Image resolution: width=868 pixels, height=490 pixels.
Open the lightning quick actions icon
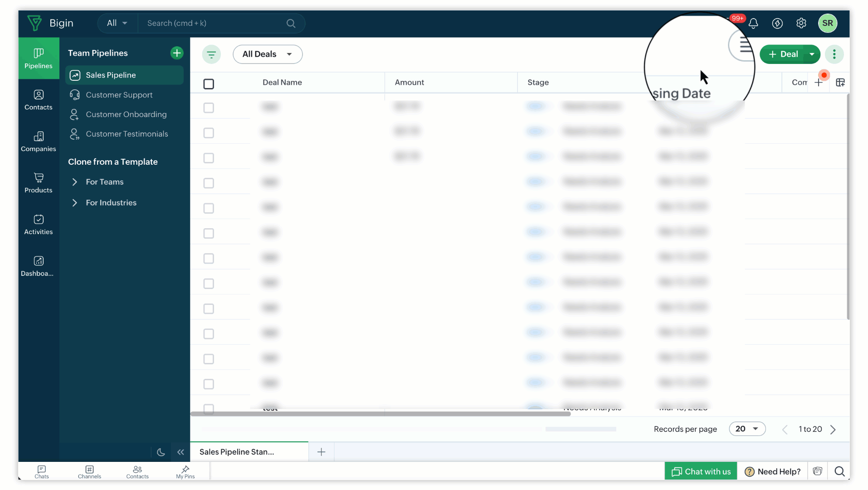click(777, 23)
